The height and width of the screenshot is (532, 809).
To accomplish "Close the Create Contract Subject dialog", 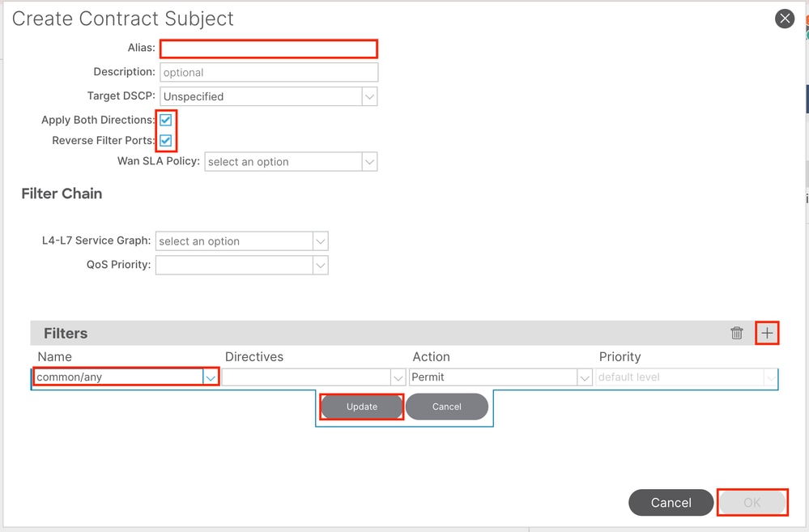I will tap(784, 19).
